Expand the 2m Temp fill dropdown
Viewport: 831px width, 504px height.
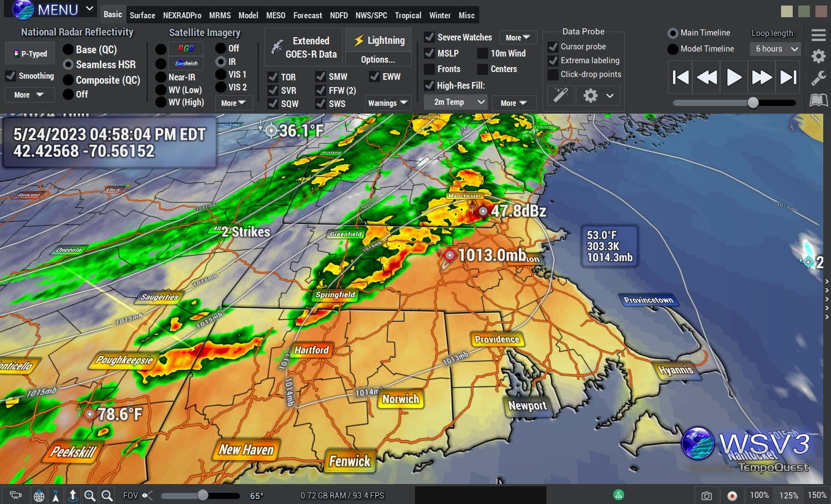click(x=455, y=102)
